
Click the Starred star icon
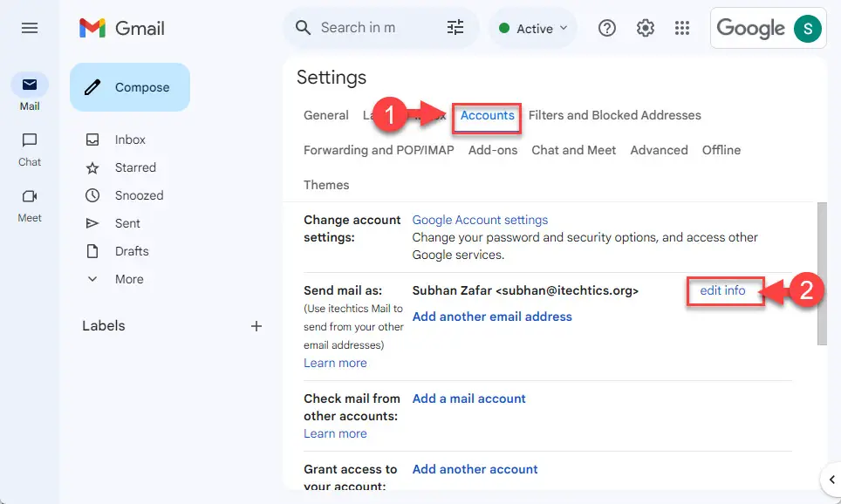[92, 167]
